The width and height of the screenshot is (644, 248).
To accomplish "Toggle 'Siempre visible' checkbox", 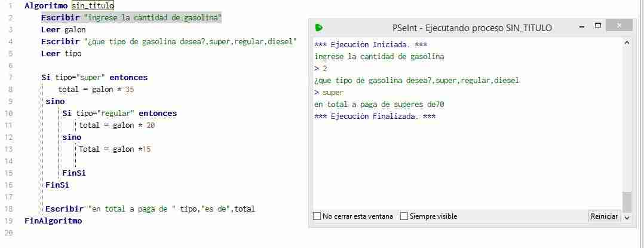I will (404, 216).
